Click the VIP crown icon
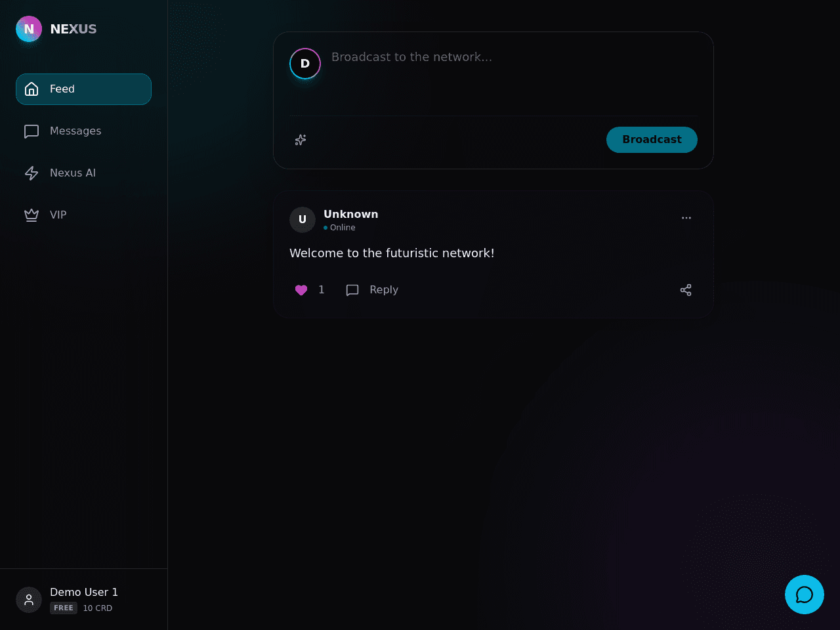The height and width of the screenshot is (630, 840). point(31,215)
